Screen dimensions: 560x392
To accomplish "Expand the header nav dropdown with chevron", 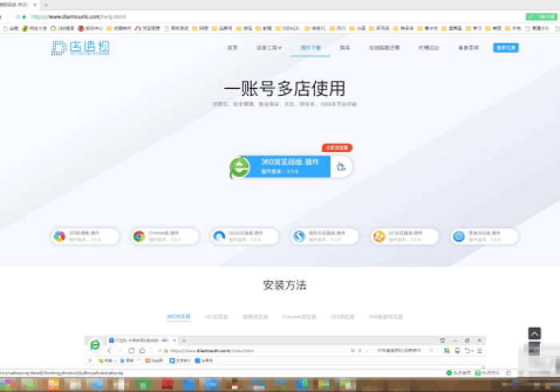I will click(x=269, y=47).
